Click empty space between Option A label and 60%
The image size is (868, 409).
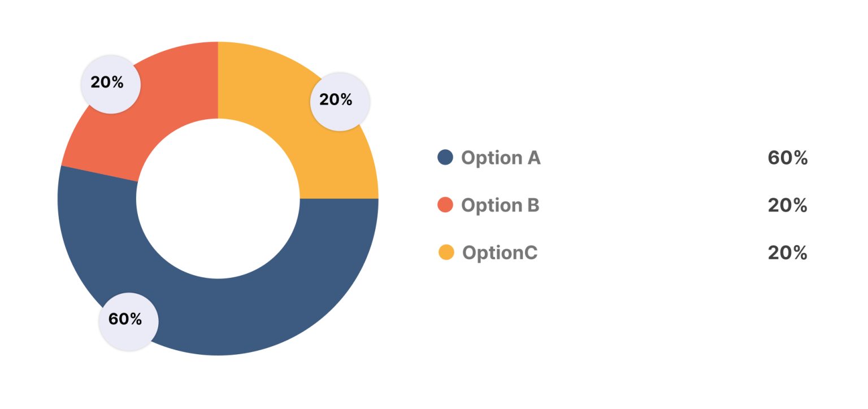point(650,158)
